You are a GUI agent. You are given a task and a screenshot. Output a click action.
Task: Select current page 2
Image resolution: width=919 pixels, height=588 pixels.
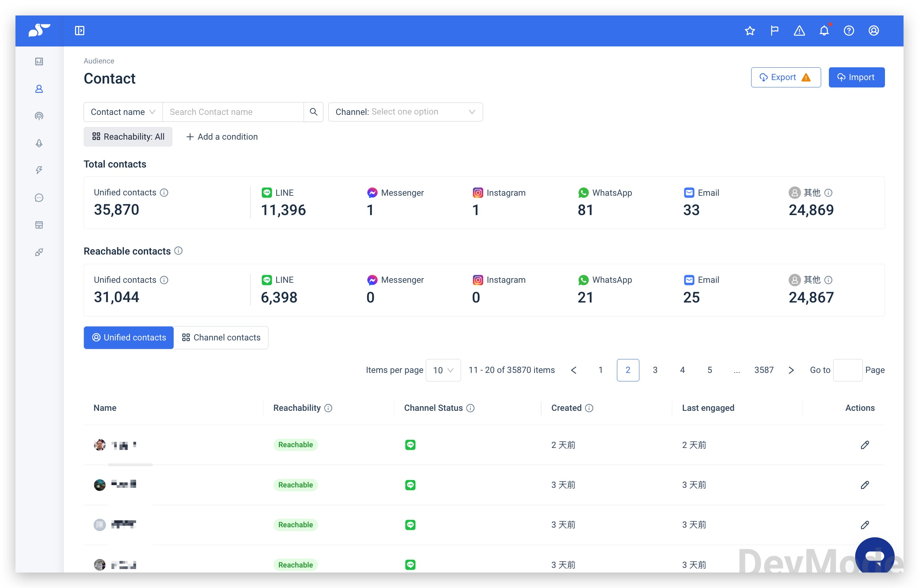pos(628,370)
